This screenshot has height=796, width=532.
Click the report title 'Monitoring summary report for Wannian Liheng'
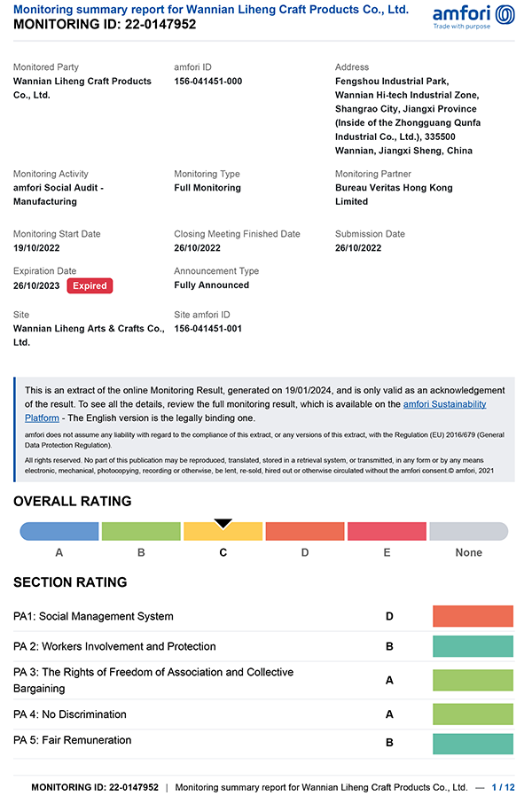tap(211, 10)
